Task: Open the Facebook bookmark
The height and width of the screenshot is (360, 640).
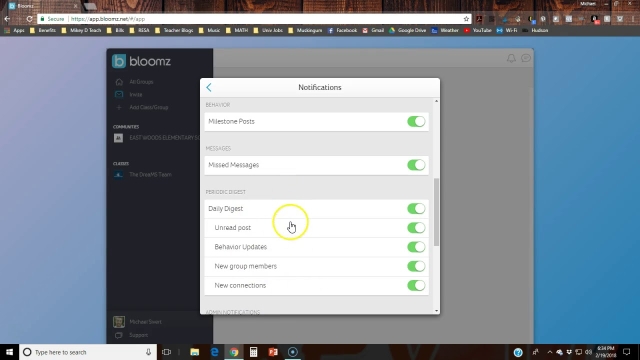Action: pyautogui.click(x=342, y=30)
